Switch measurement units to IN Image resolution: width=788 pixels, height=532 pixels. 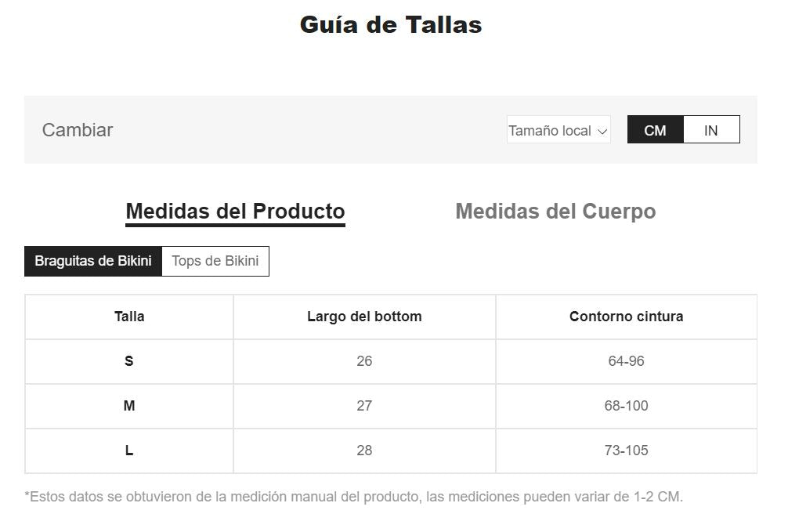point(711,130)
